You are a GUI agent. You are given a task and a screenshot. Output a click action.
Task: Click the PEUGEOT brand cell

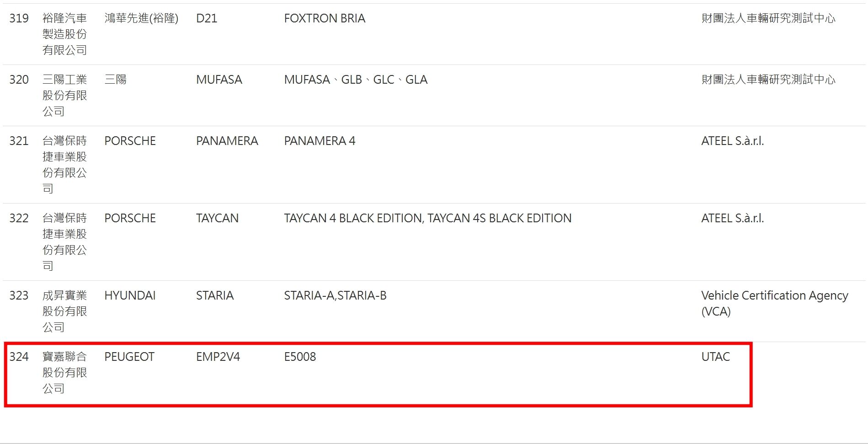click(129, 357)
